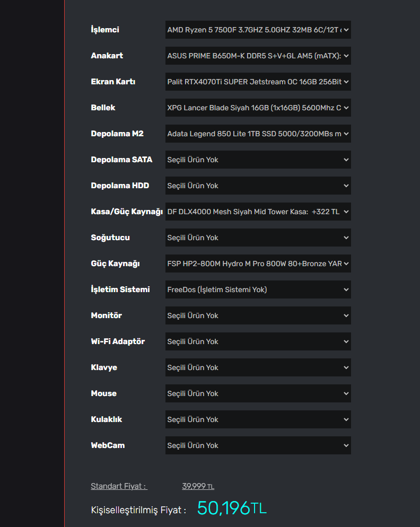Open the Soğutucu cooler dropdown
This screenshot has width=420, height=527.
[x=258, y=238]
